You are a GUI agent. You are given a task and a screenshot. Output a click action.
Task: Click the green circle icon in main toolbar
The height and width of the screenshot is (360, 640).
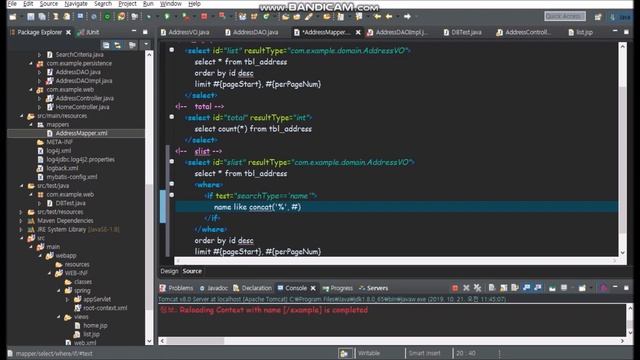click(107, 17)
